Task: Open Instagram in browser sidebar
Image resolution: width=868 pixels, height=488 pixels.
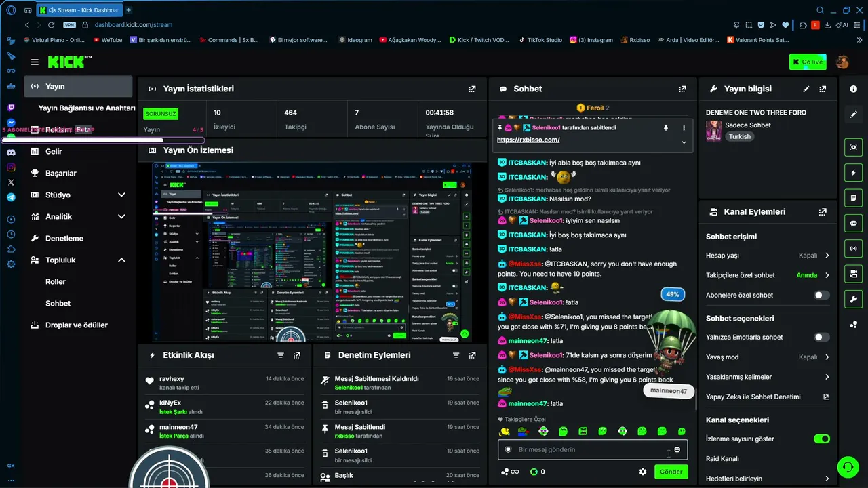Action: pos(11,167)
